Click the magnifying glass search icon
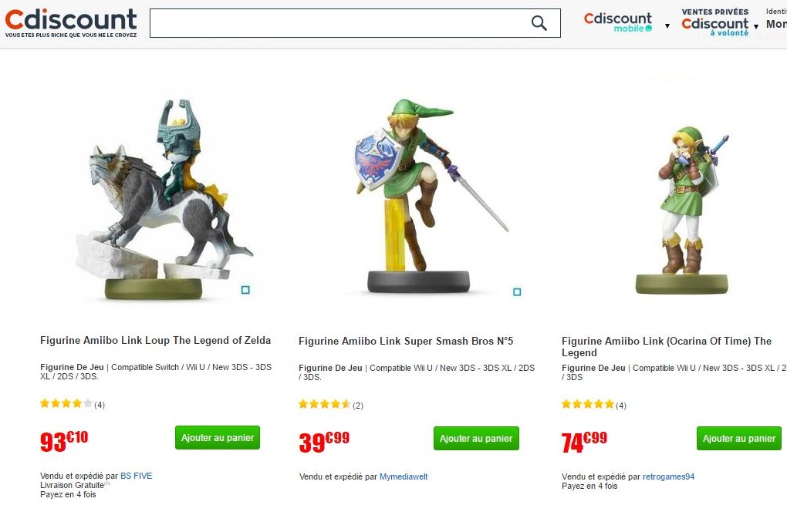This screenshot has height=532, width=787. pos(539,23)
